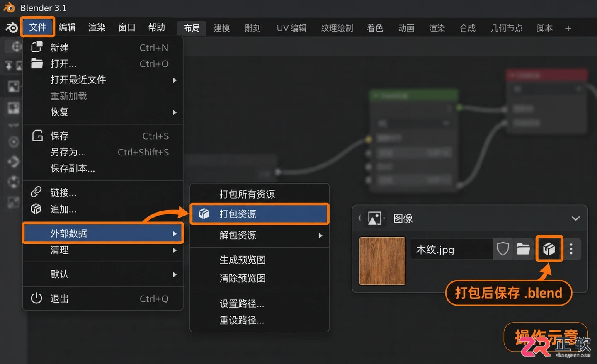
Task: Switch to the 渲染 workspace tab beside 动画
Action: point(437,28)
